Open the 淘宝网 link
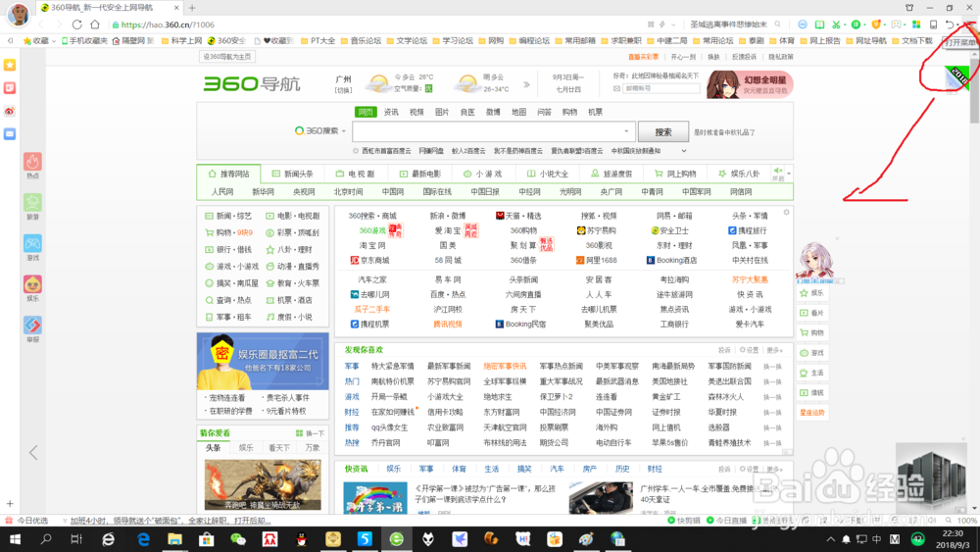Viewport: 980px width, 552px height. point(372,246)
